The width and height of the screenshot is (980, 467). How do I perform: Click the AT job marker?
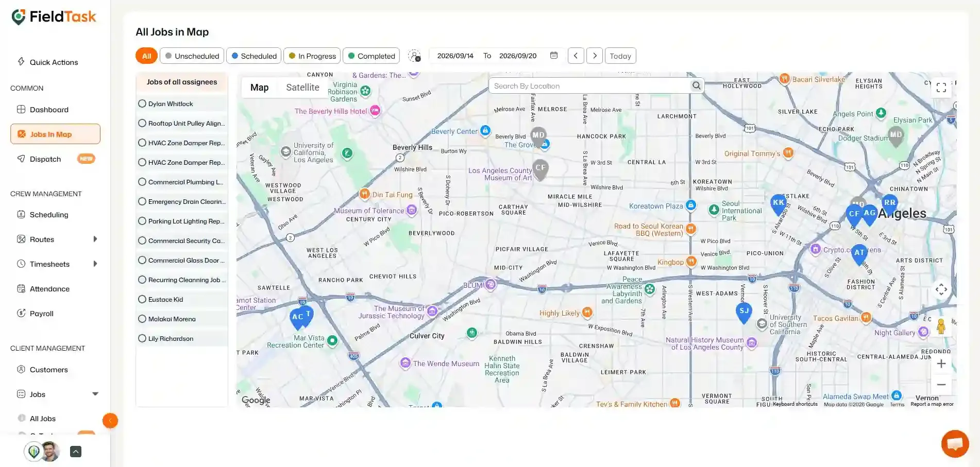tap(859, 254)
